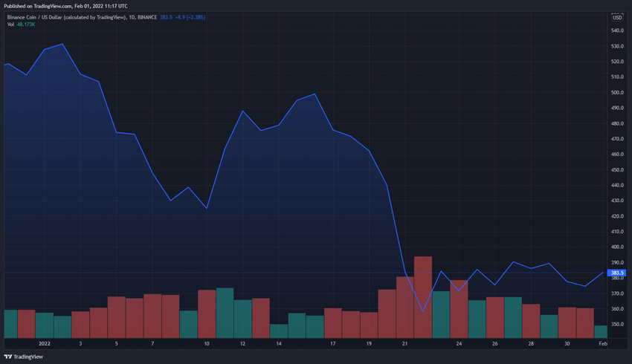Click the 21 date marker on time axis
This screenshot has height=364, width=632.
404,344
